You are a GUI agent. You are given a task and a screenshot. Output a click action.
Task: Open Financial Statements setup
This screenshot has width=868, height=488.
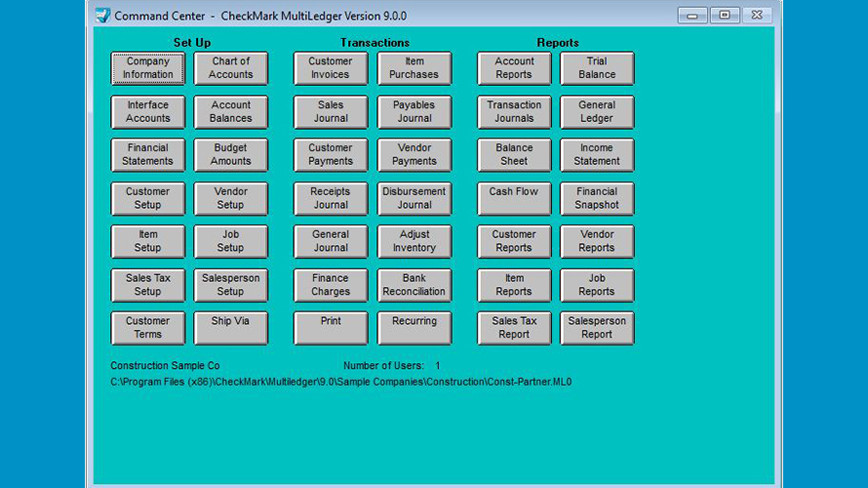[x=148, y=155]
